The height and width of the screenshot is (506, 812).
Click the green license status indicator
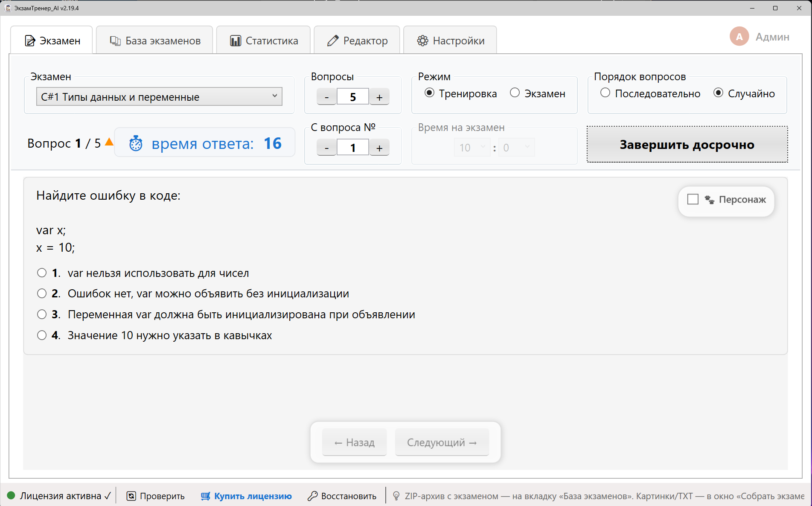tap(11, 495)
